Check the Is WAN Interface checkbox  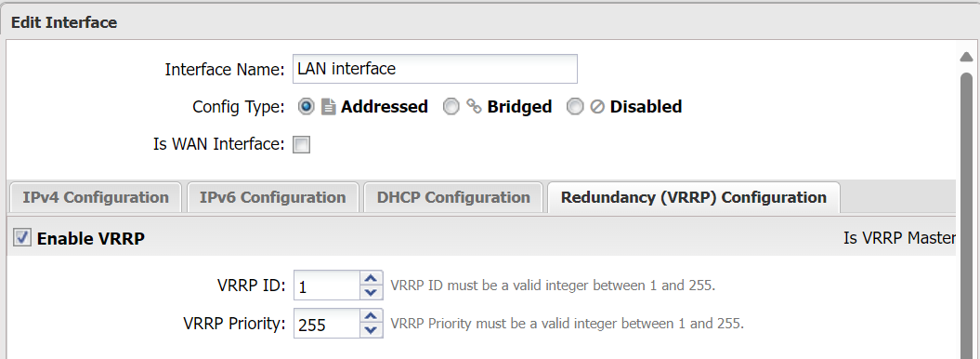pyautogui.click(x=301, y=145)
